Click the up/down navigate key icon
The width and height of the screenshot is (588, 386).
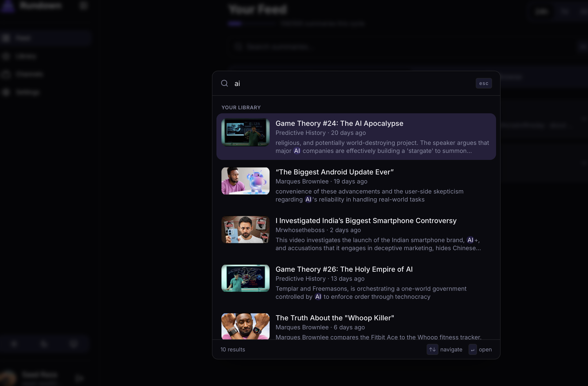pyautogui.click(x=432, y=349)
